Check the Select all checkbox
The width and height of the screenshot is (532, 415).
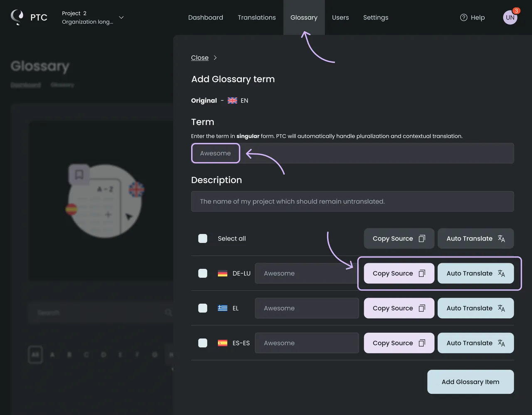(x=203, y=238)
